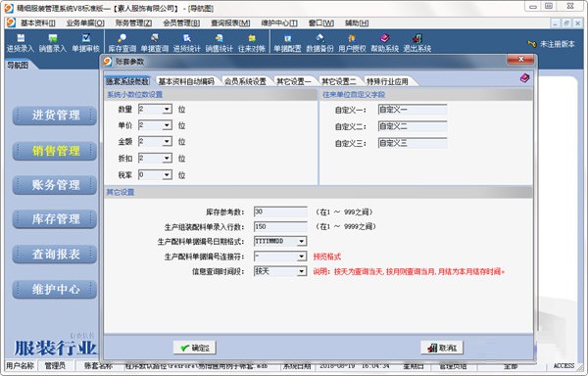The image size is (588, 376).
Task: Click 进货管理 navigation button
Action: click(x=55, y=116)
